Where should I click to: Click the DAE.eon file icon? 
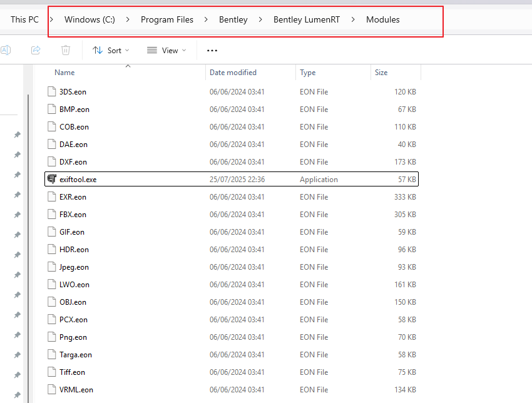pyautogui.click(x=51, y=144)
